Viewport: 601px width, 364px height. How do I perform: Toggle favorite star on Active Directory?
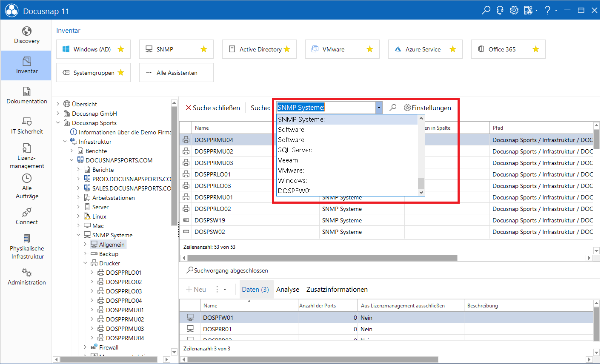click(287, 49)
